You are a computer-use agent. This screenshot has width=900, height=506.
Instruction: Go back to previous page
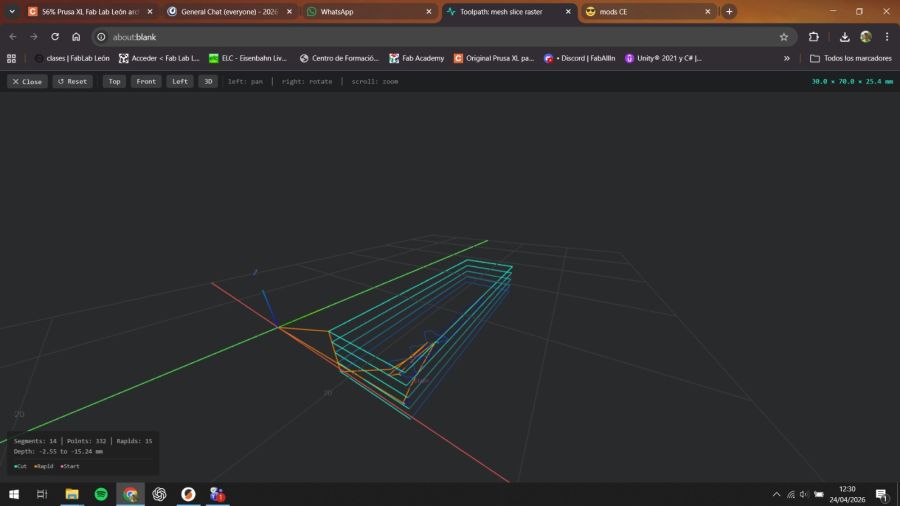[x=13, y=37]
